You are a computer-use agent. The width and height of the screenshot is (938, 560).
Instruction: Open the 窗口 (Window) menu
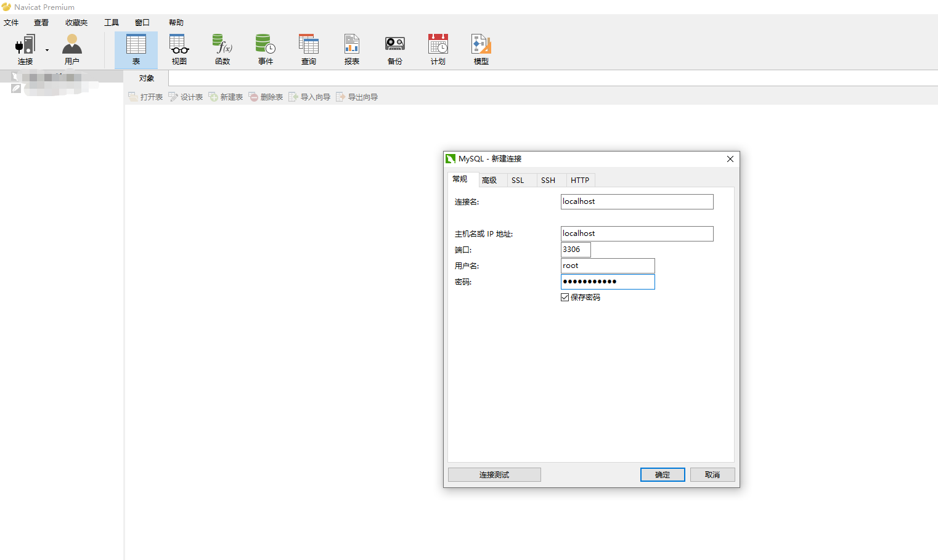tap(142, 23)
